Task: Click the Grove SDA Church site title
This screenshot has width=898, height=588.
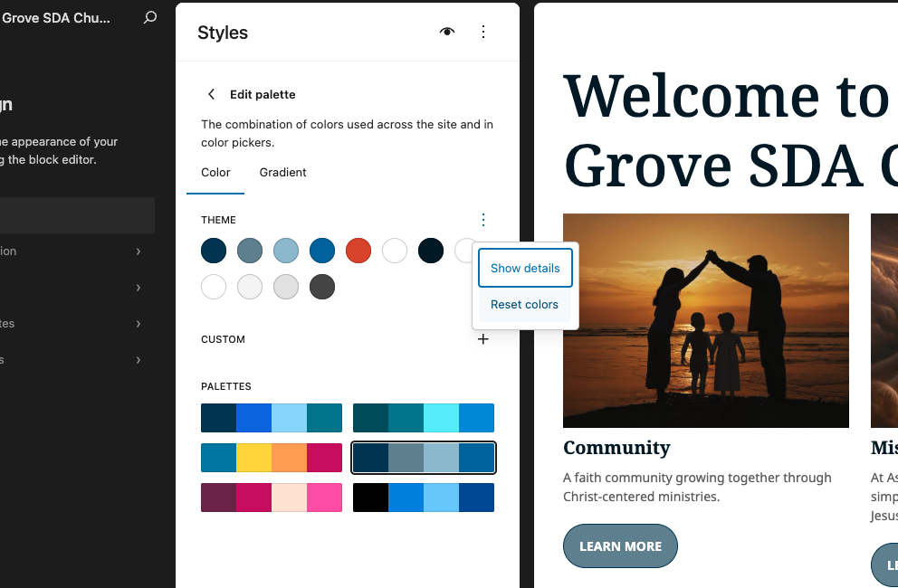Action: pos(55,18)
